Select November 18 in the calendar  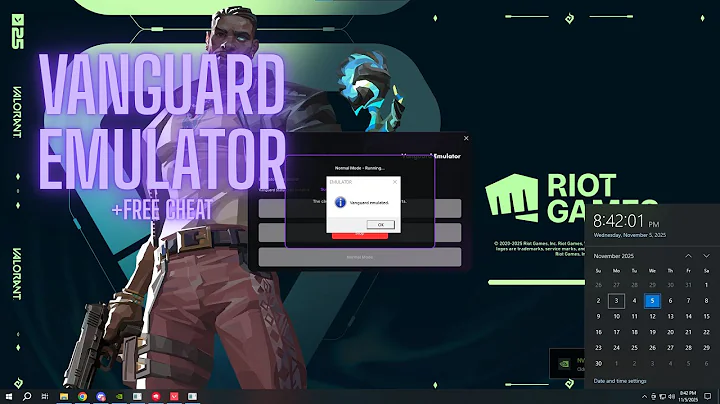[634, 332]
